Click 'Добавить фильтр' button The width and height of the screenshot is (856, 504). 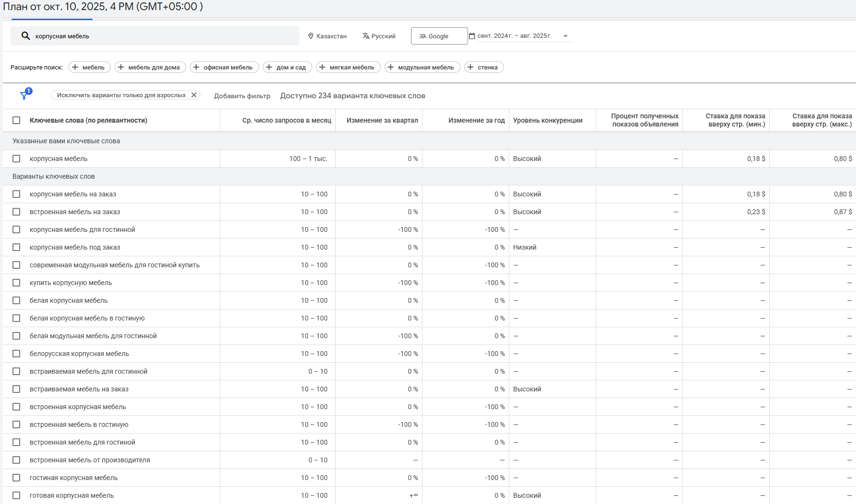[x=242, y=96]
